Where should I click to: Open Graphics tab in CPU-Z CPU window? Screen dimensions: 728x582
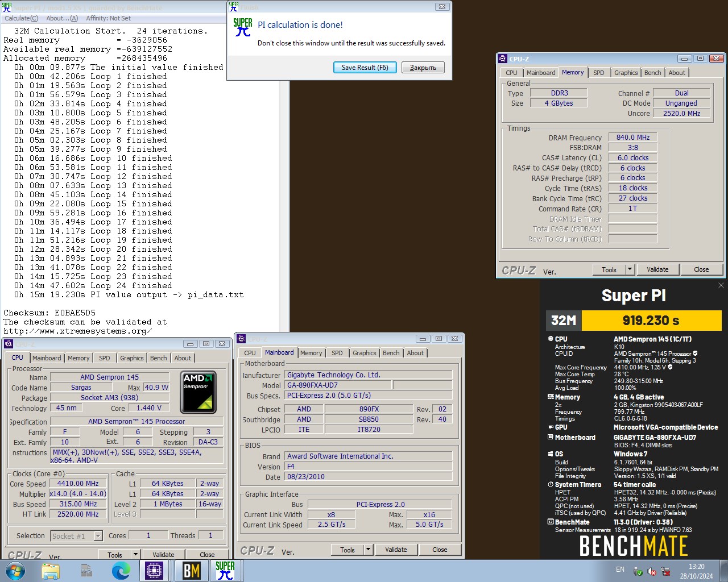[131, 358]
